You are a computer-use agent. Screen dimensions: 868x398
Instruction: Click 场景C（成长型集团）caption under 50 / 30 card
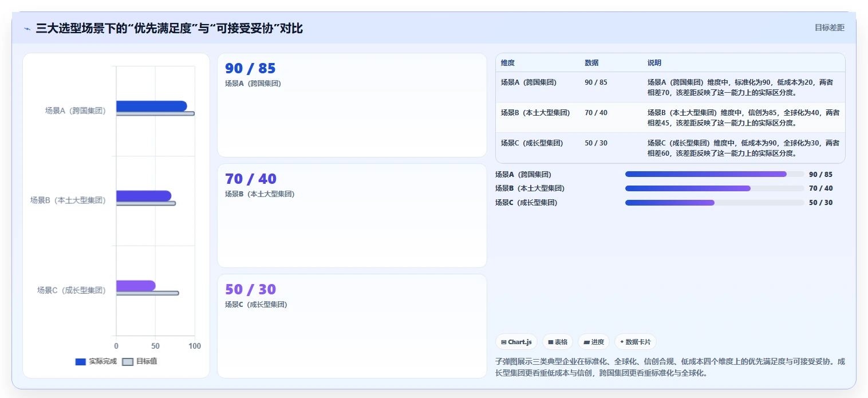(256, 305)
